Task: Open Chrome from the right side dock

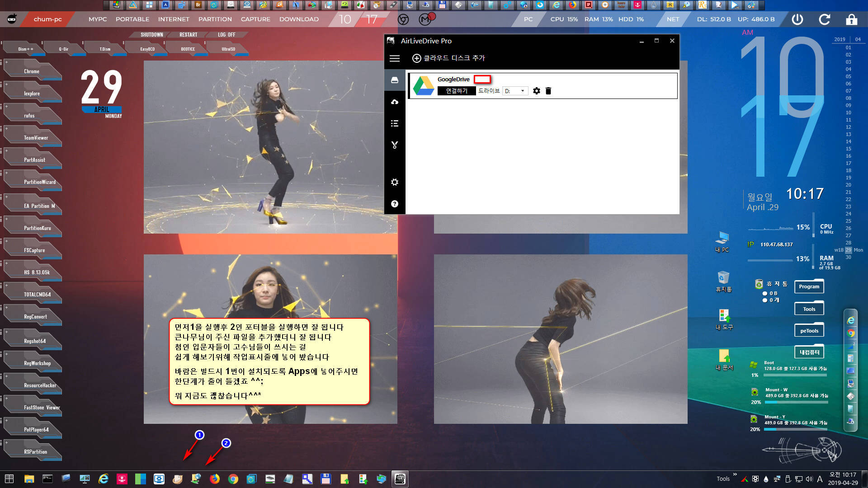Action: coord(851,333)
